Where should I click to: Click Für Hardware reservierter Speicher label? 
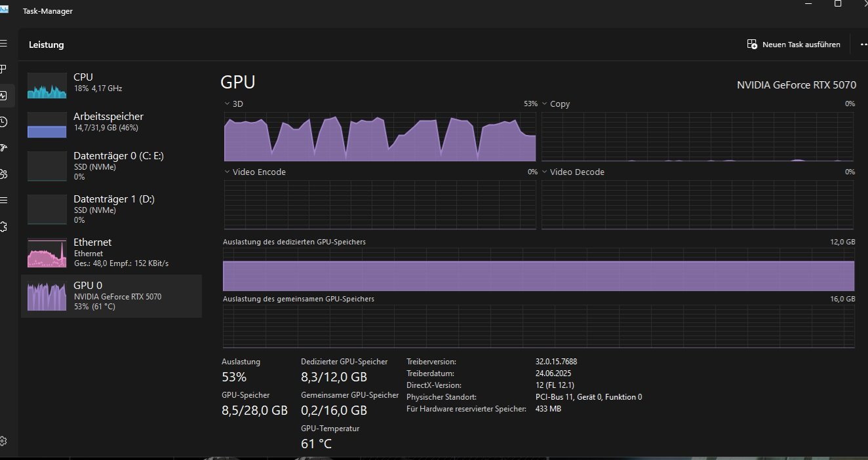click(466, 409)
